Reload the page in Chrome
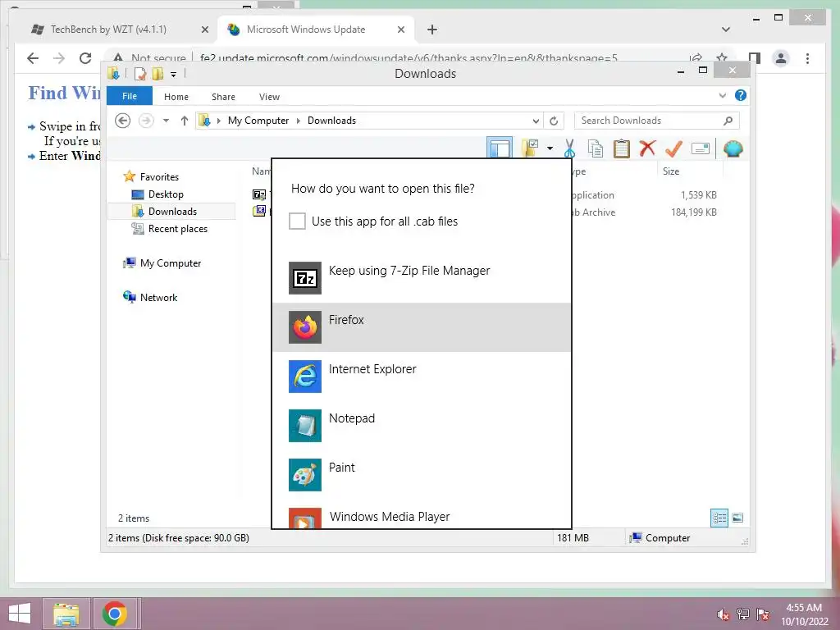840x630 pixels. pyautogui.click(x=85, y=58)
